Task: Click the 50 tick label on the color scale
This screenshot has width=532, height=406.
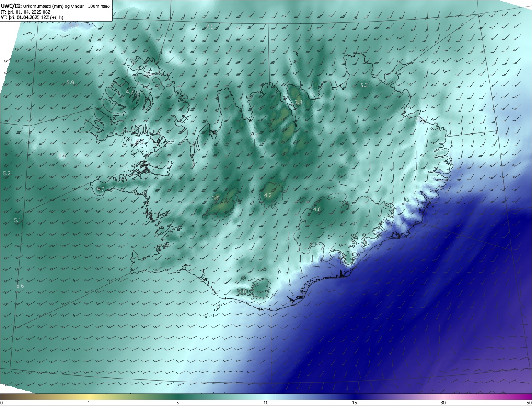Action: tap(529, 403)
